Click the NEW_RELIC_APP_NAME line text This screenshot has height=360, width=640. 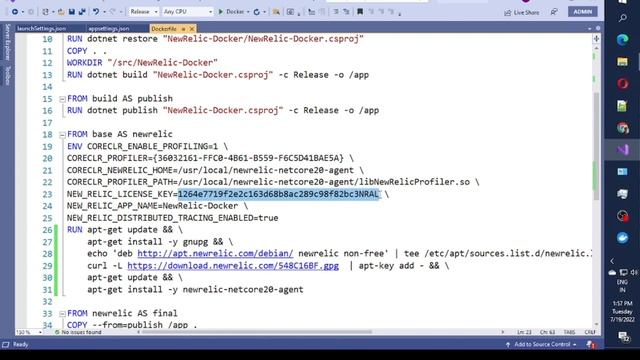[x=157, y=206]
